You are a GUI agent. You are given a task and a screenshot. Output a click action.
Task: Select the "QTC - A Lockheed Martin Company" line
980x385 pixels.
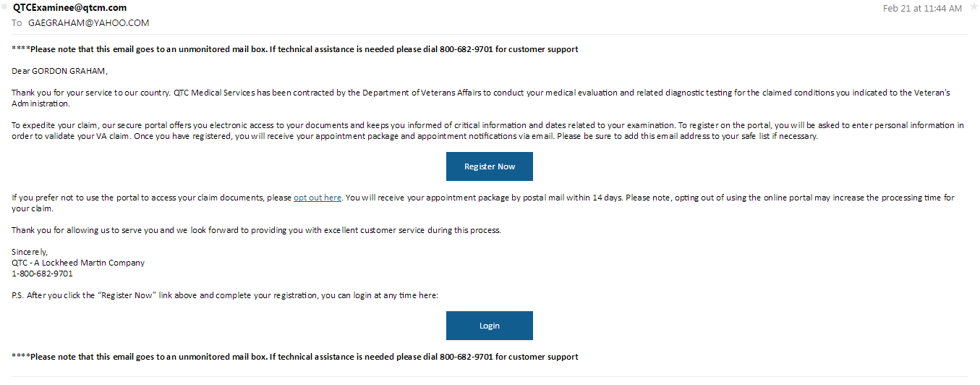coord(78,263)
